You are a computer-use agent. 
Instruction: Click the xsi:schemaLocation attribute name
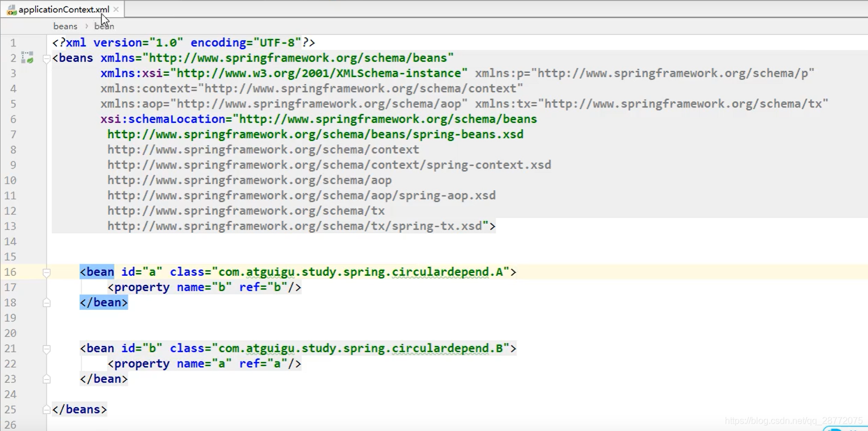[163, 119]
